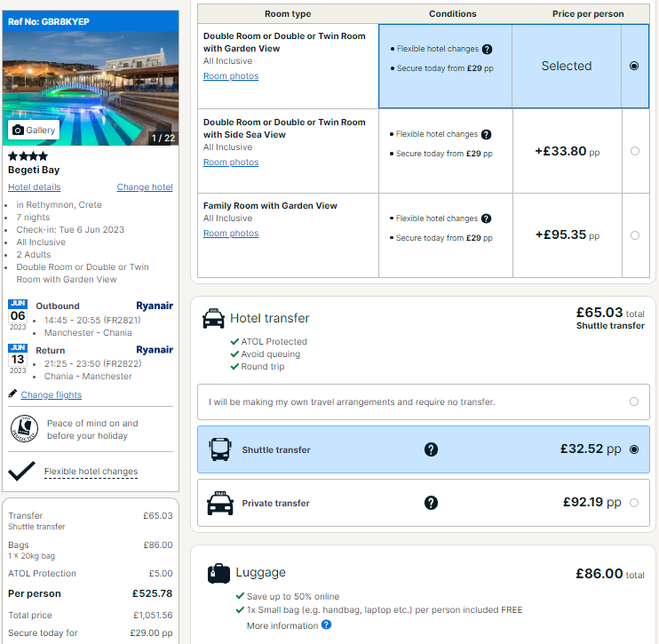Click help icon for Side Sea View flexible changes
Viewport: 659px width, 644px height.
487,134
